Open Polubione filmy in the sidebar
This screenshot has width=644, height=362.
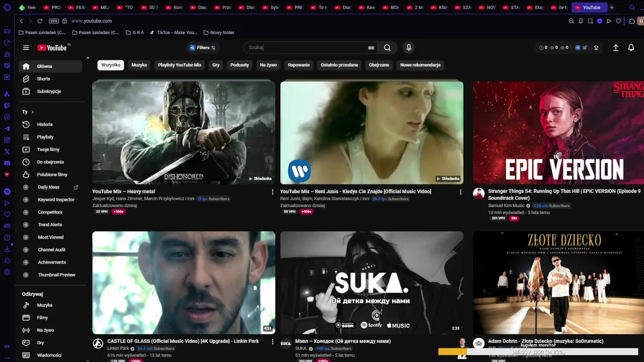pos(50,174)
